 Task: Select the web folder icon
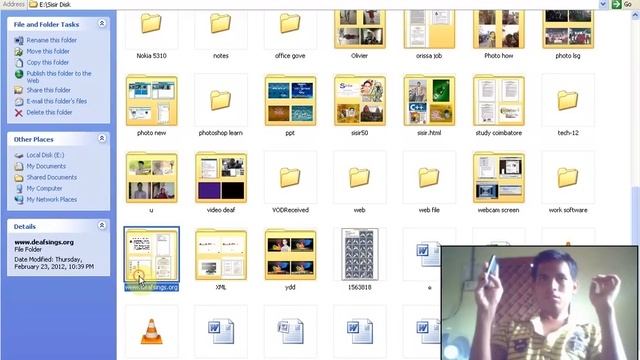tap(360, 178)
